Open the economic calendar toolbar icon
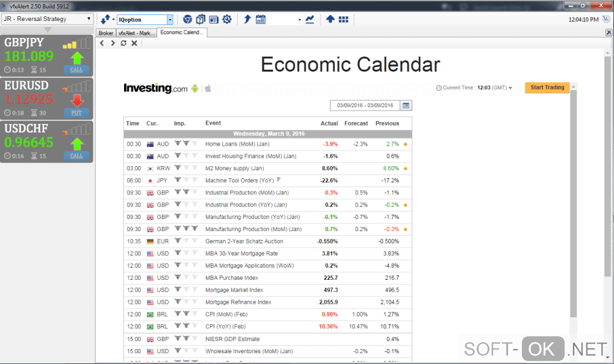This screenshot has height=364, width=614. pyautogui.click(x=261, y=19)
